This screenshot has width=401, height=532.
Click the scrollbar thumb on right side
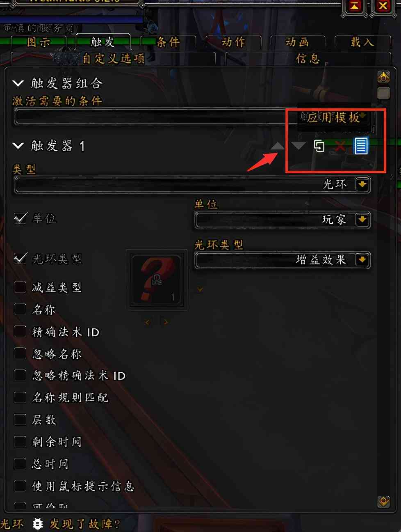(x=383, y=93)
